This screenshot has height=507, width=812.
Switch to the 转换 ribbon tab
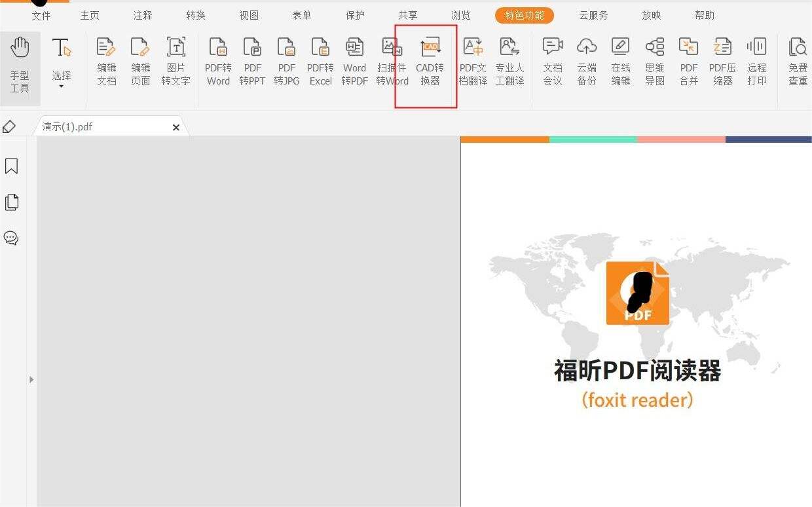point(195,14)
